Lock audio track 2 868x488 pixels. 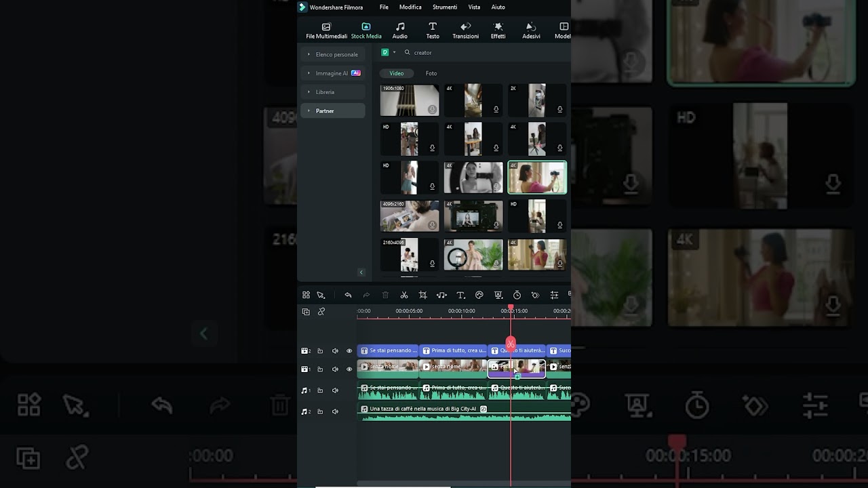[x=320, y=411]
